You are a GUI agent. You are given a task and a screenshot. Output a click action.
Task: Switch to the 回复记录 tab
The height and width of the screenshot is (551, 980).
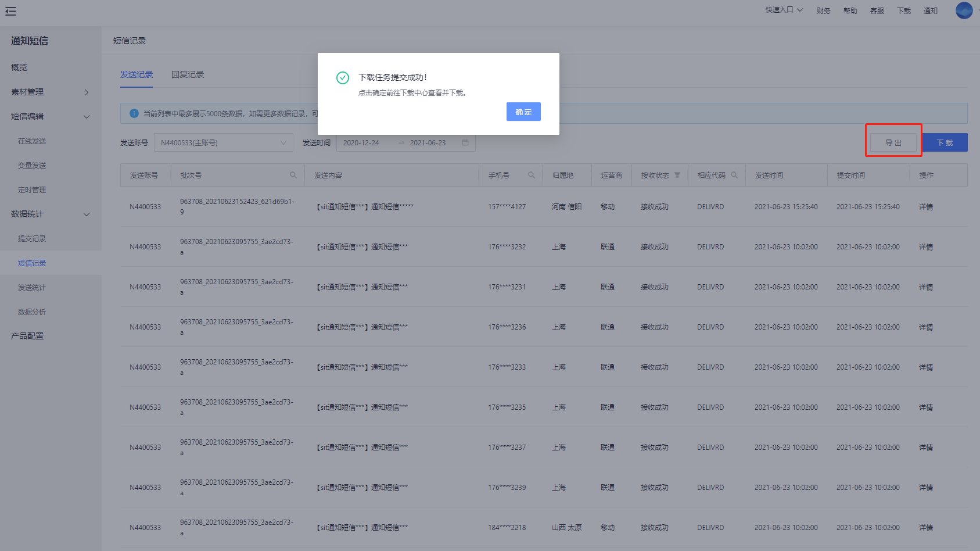[188, 74]
